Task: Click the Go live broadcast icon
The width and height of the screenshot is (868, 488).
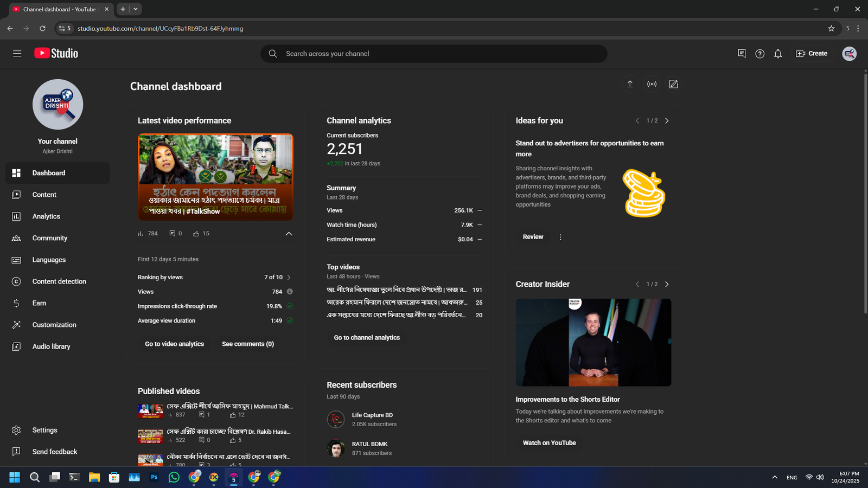Action: coord(652,84)
